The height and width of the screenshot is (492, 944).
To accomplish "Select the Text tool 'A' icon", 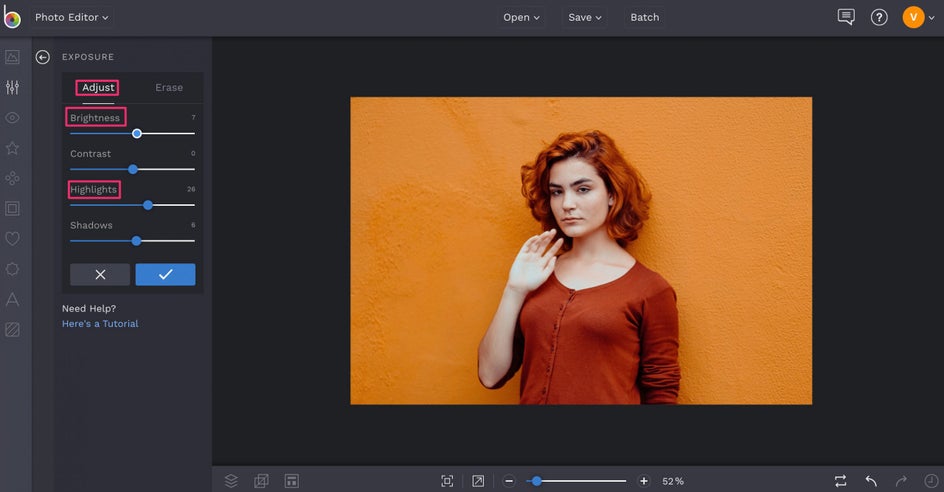I will point(12,299).
